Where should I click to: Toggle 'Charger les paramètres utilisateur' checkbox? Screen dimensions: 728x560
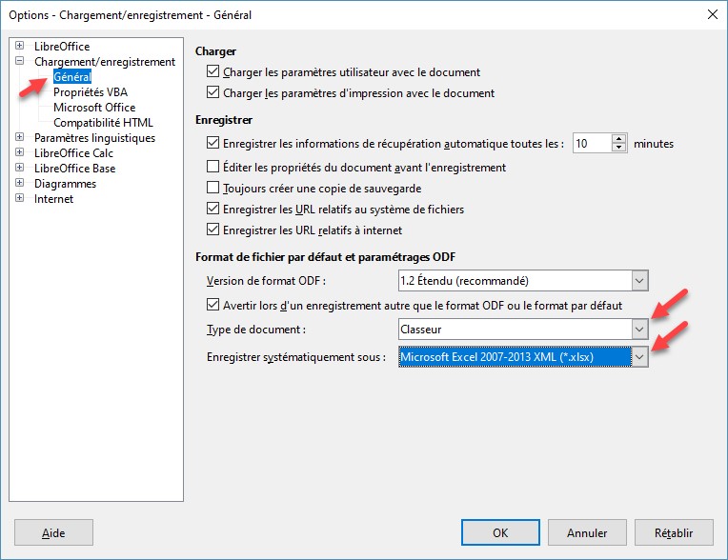click(212, 71)
